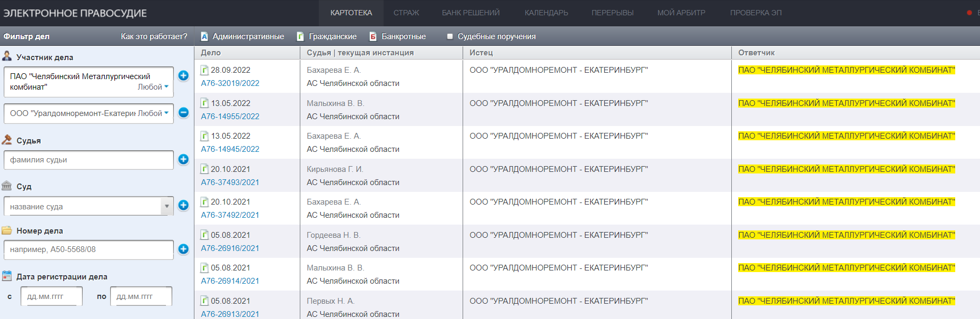Screen dimensions: 980x319
Task: Open case А76-32019/2022
Action: point(230,83)
